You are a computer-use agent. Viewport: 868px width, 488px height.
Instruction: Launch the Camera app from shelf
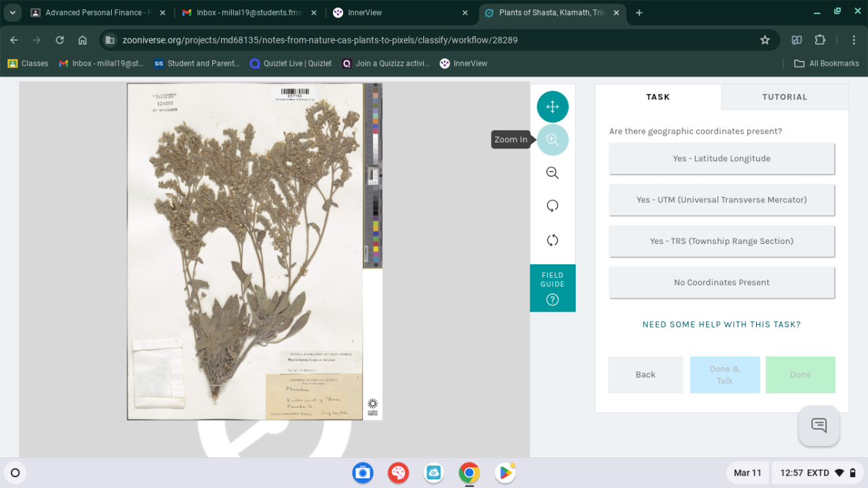[x=363, y=472]
